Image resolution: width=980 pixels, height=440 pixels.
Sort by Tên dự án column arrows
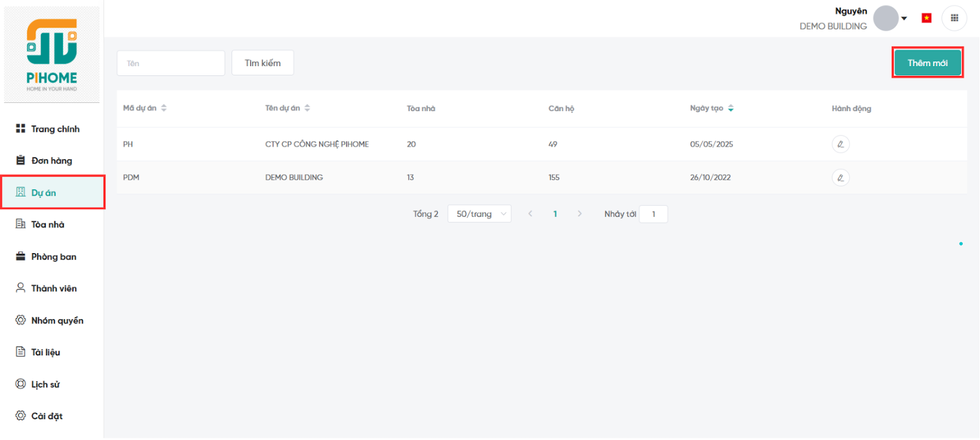(x=307, y=108)
